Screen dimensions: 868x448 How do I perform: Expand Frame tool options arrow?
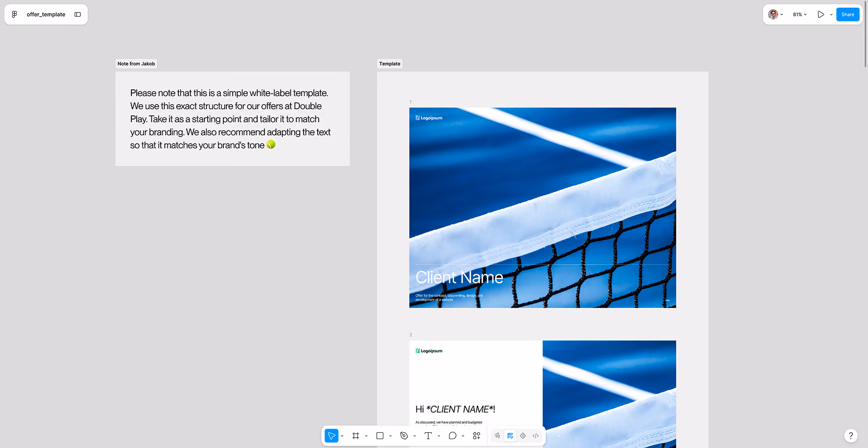pyautogui.click(x=366, y=436)
